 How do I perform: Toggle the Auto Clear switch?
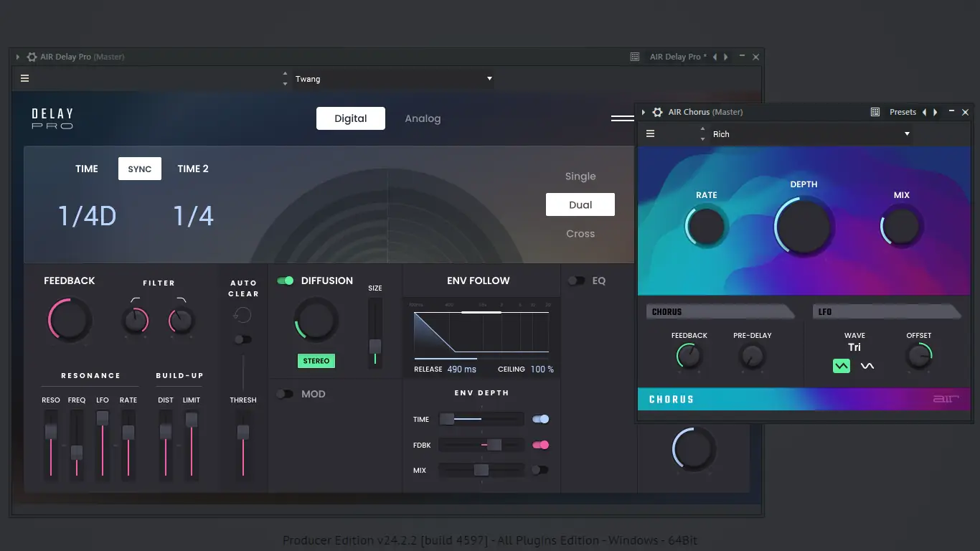click(242, 339)
